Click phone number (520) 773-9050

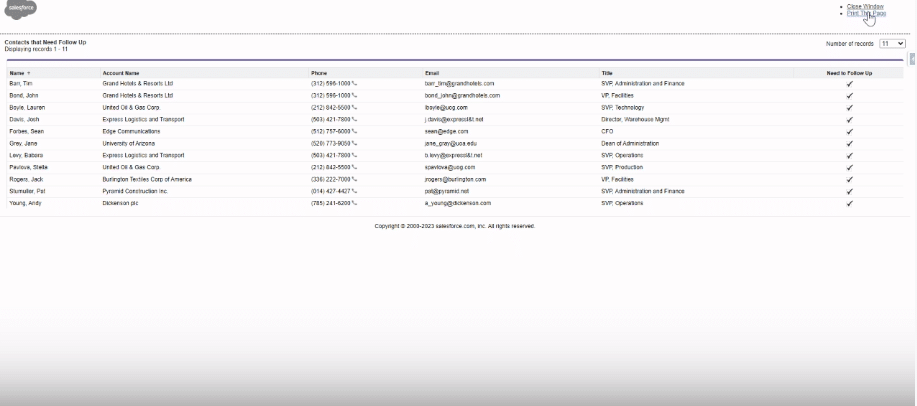pos(330,143)
